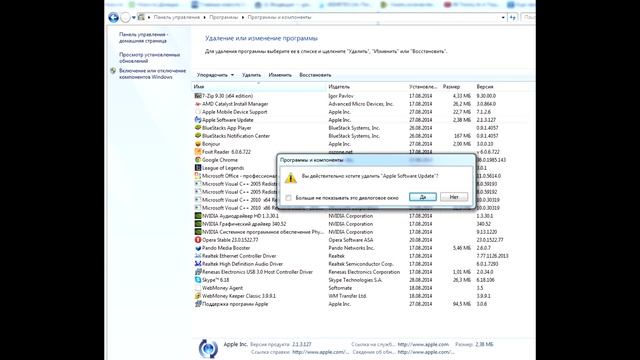Click the Pando Media Booster icon

198,248
